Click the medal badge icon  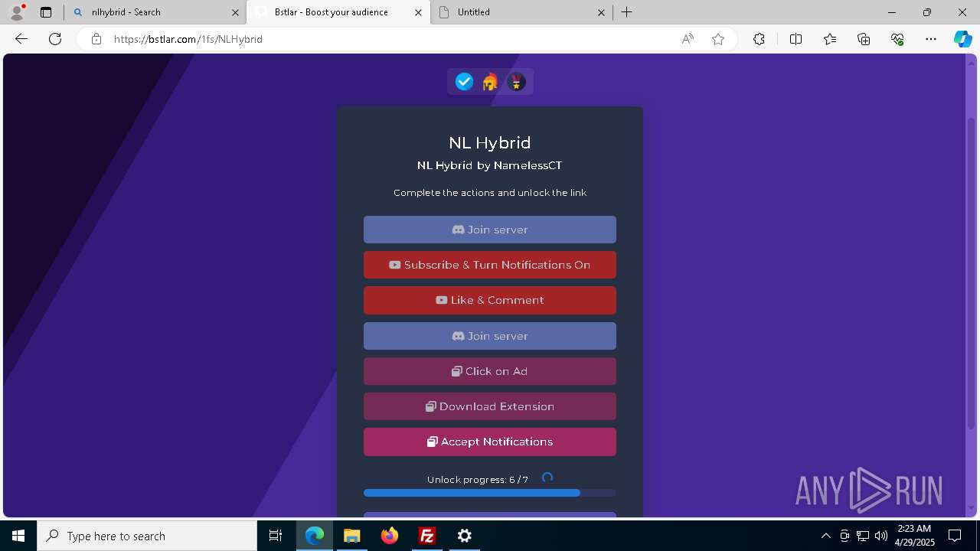coord(516,82)
